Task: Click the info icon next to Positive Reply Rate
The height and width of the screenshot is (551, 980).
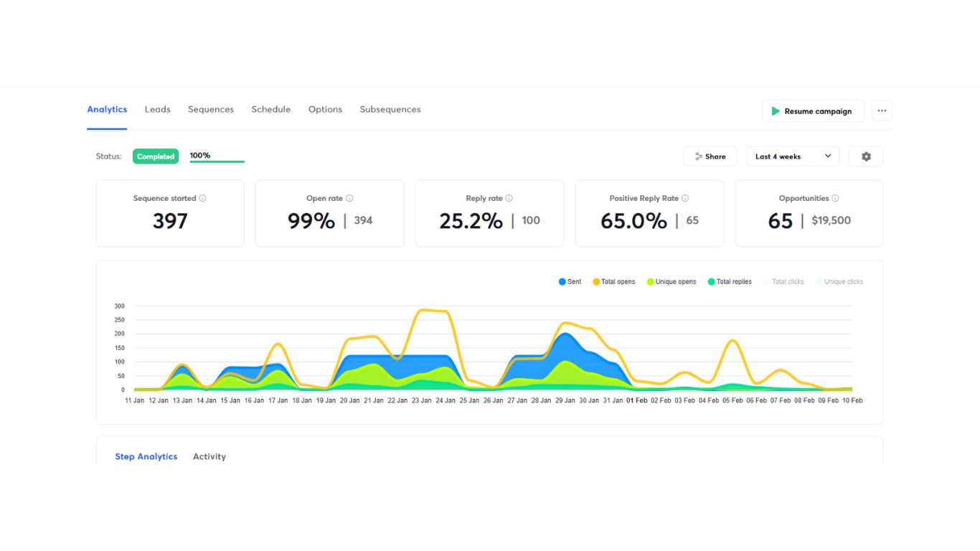Action: [x=685, y=199]
